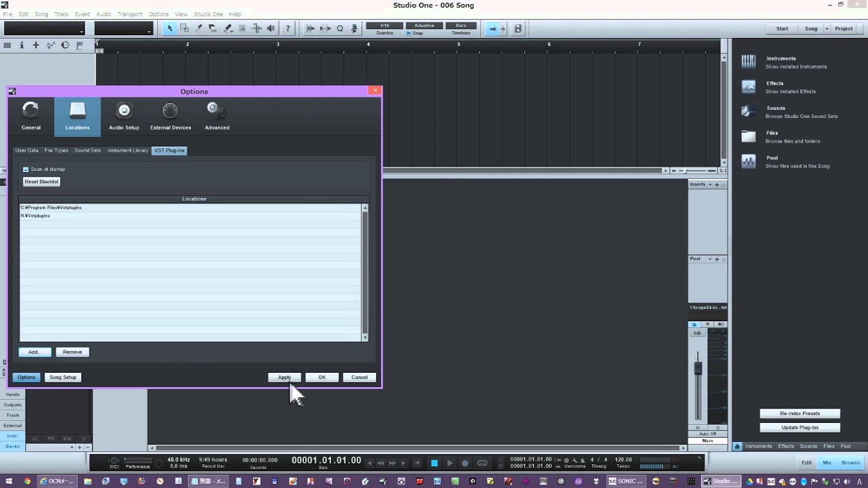
Task: Switch to the Sound Sets tab
Action: click(x=87, y=150)
